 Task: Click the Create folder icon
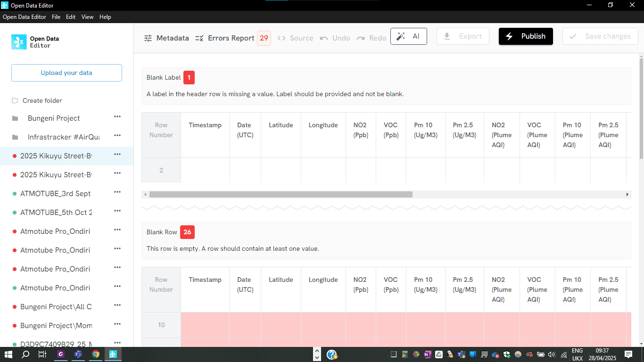point(16,100)
